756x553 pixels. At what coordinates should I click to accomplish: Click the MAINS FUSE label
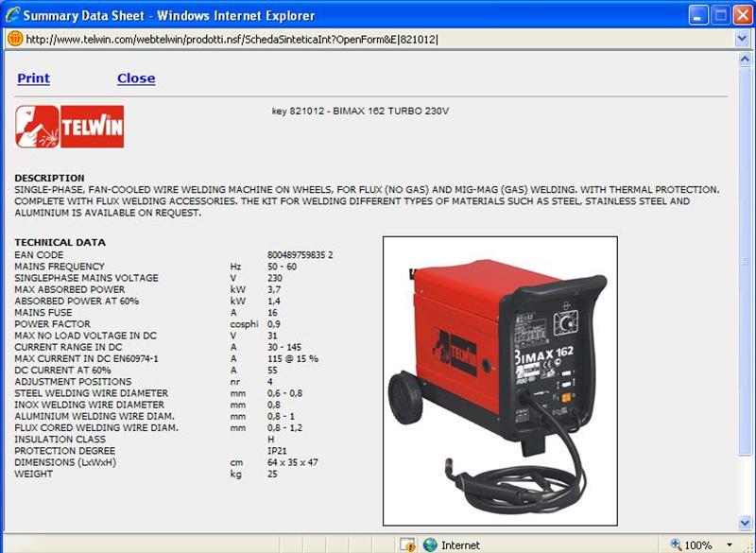[x=43, y=313]
